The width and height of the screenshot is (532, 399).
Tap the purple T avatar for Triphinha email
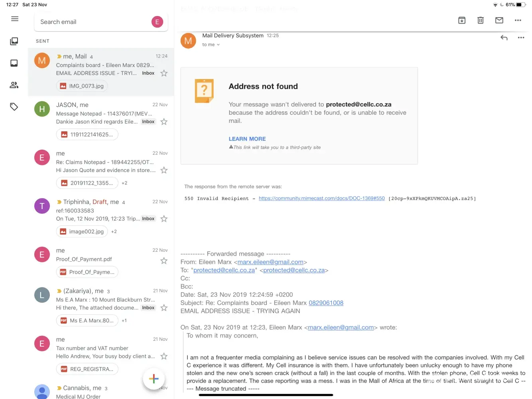pyautogui.click(x=42, y=206)
